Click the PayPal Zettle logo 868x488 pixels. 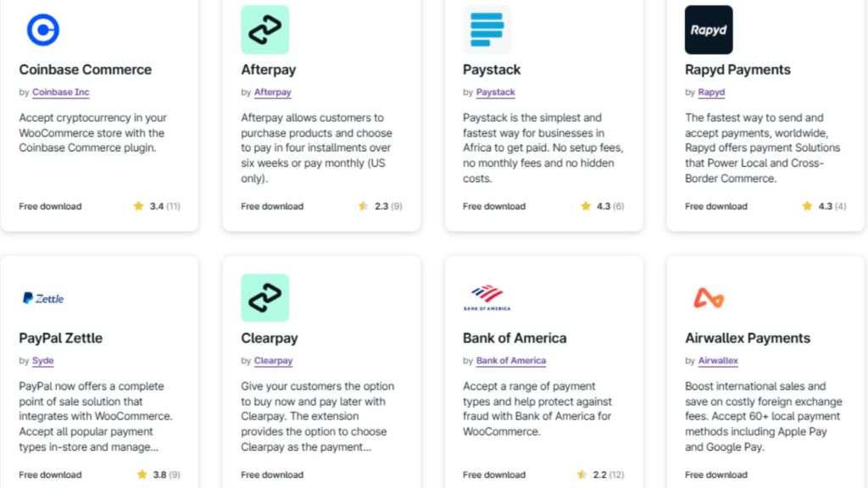click(x=42, y=298)
